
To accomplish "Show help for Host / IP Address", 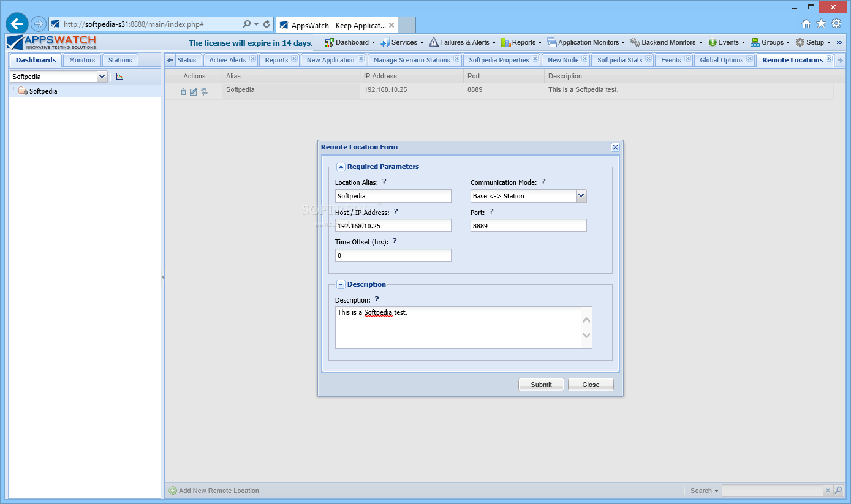I will 396,211.
